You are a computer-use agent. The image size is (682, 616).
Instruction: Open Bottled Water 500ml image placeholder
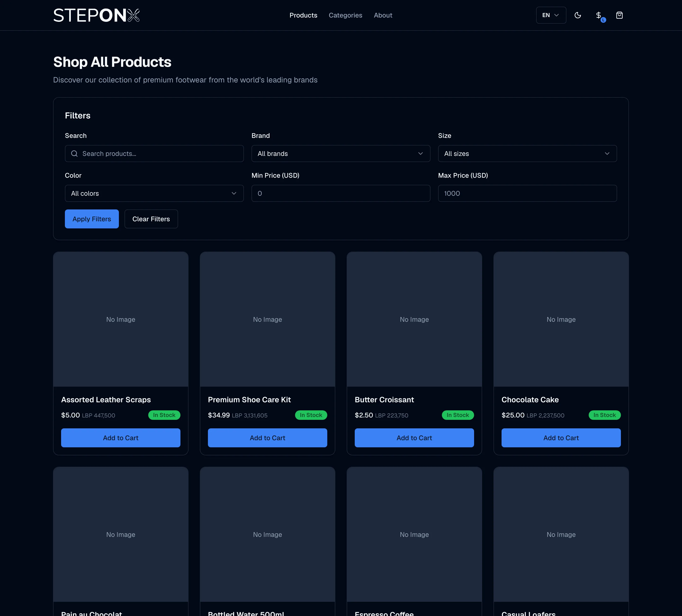coord(268,534)
